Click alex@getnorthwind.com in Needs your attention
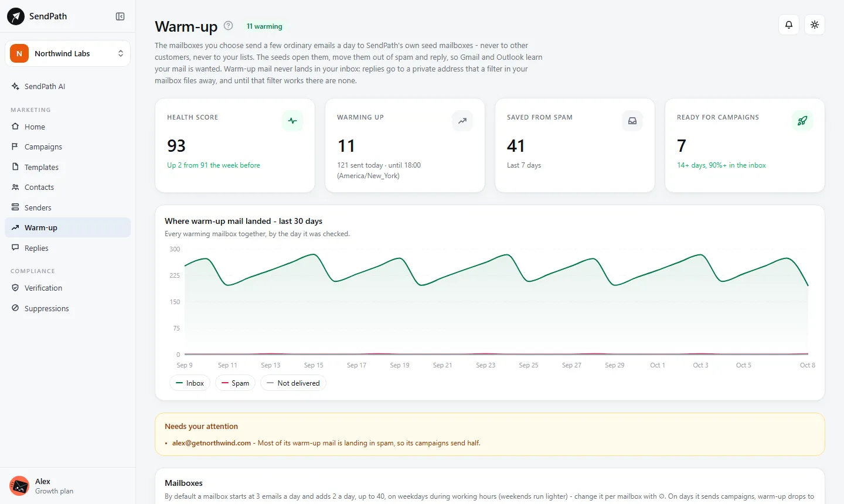 point(212,443)
